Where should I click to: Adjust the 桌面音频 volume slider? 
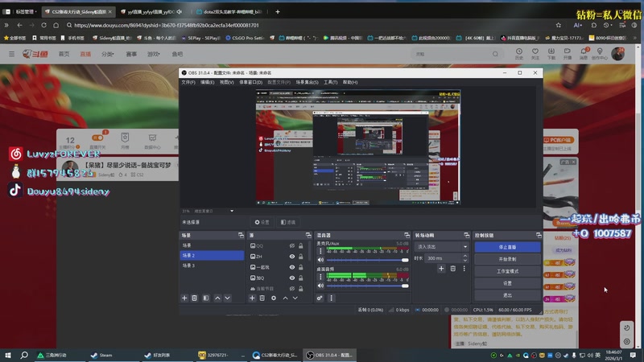367,286
